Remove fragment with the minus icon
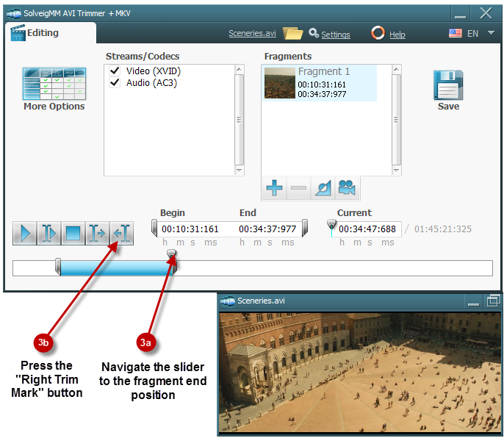The width and height of the screenshot is (504, 438). tap(298, 188)
